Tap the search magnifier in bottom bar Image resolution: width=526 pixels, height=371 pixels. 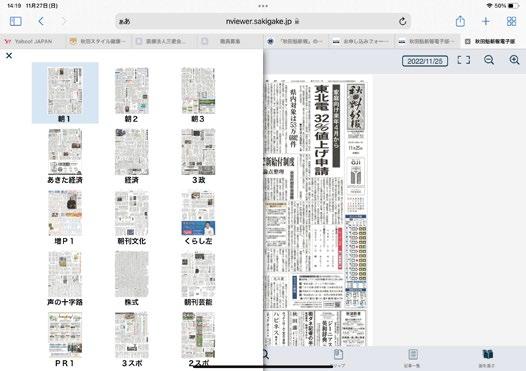pos(265,354)
